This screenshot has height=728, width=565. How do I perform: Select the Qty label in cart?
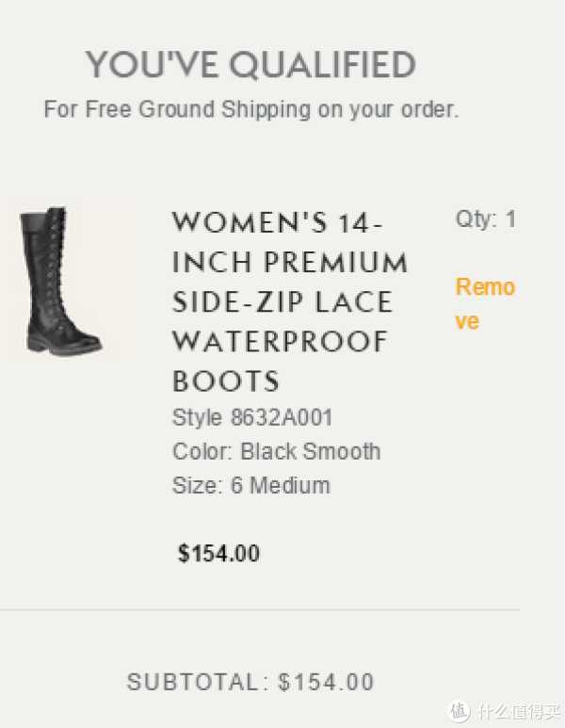[x=476, y=218]
